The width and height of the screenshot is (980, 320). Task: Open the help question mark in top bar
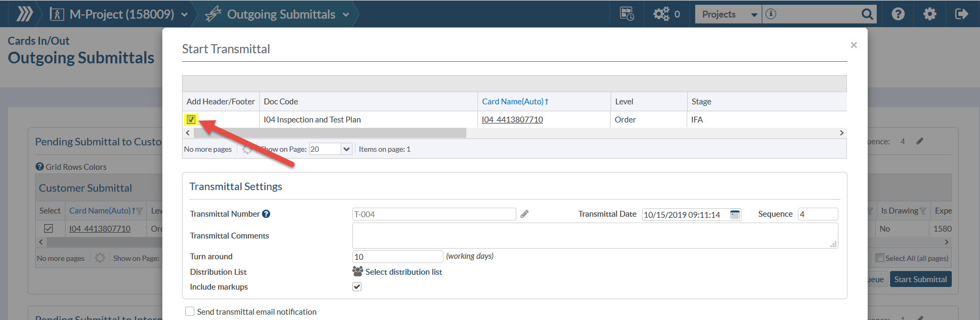click(x=898, y=14)
